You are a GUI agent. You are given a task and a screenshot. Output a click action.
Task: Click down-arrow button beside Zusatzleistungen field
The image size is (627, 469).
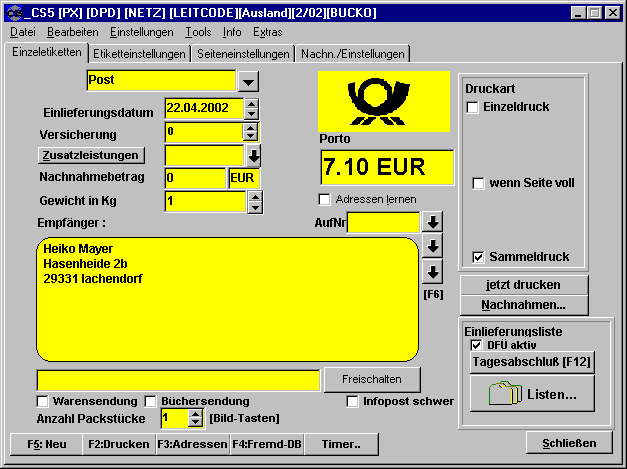pos(254,155)
